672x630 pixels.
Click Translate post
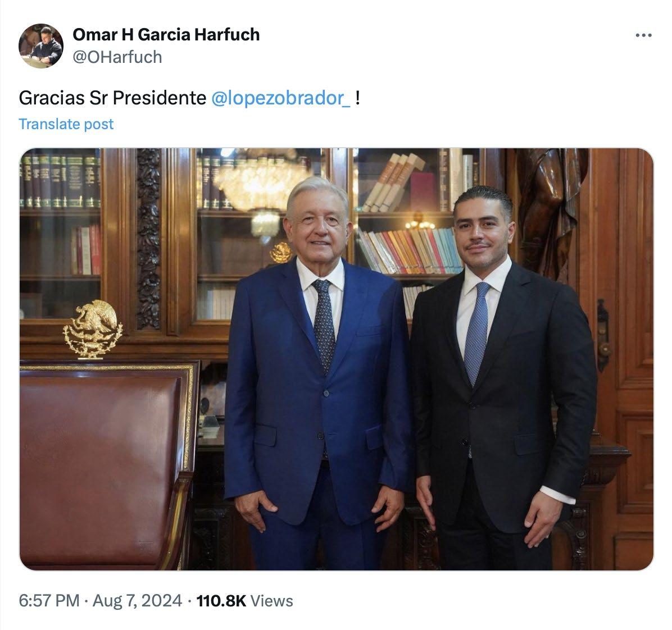point(66,124)
